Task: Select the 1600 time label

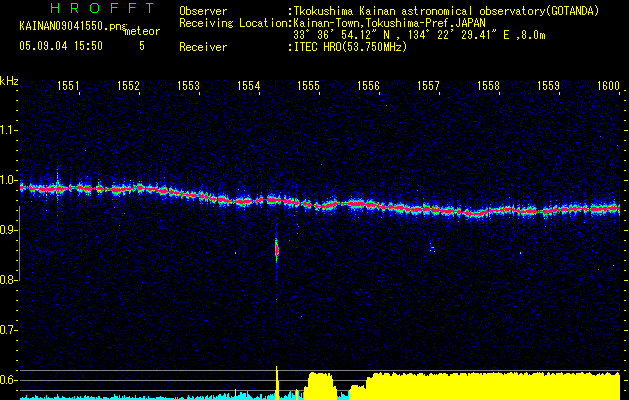Action: point(608,87)
